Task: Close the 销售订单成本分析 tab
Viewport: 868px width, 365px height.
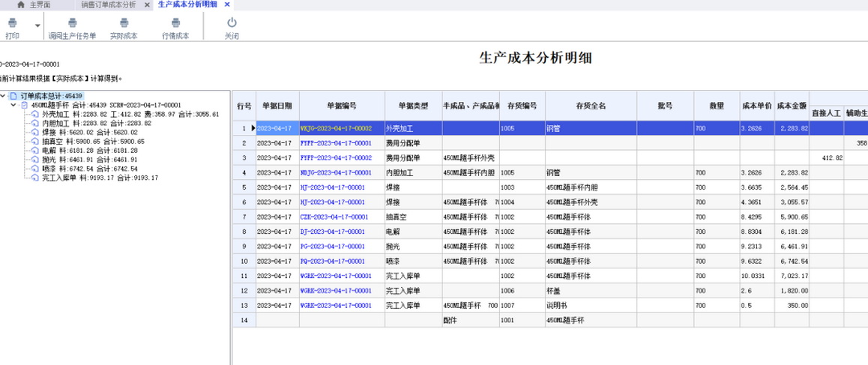Action: (147, 4)
